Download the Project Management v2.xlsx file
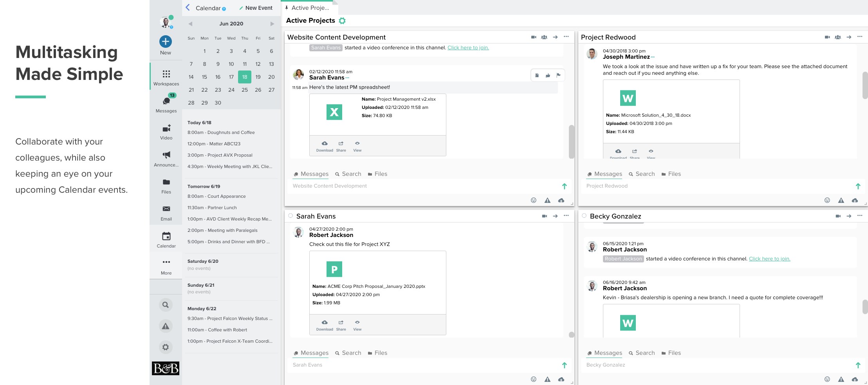Viewport: 868px width, 385px height. [x=325, y=145]
